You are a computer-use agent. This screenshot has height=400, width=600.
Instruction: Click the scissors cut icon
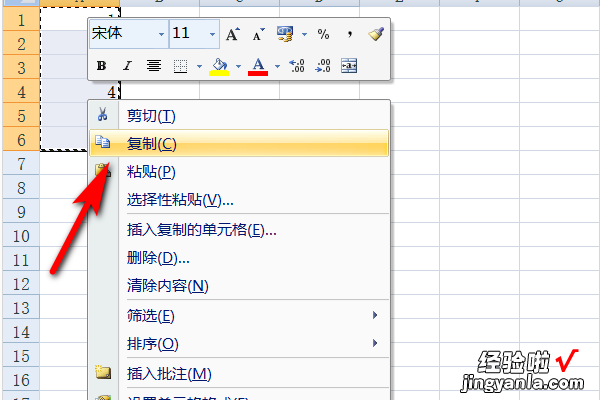[x=102, y=114]
